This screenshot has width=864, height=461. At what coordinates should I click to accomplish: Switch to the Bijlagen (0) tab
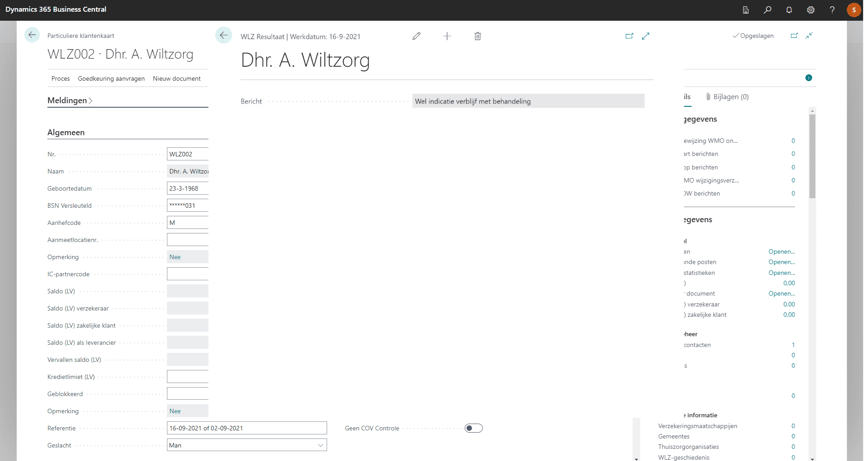pyautogui.click(x=727, y=96)
